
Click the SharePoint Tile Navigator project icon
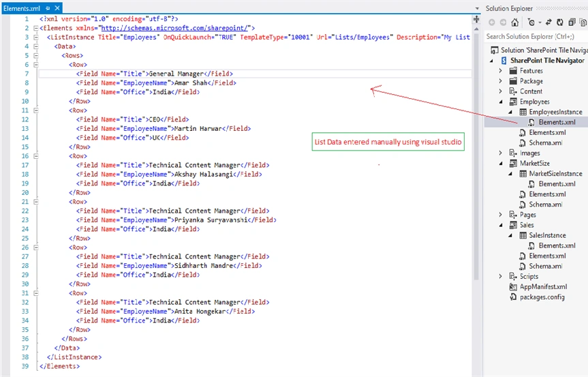(504, 61)
